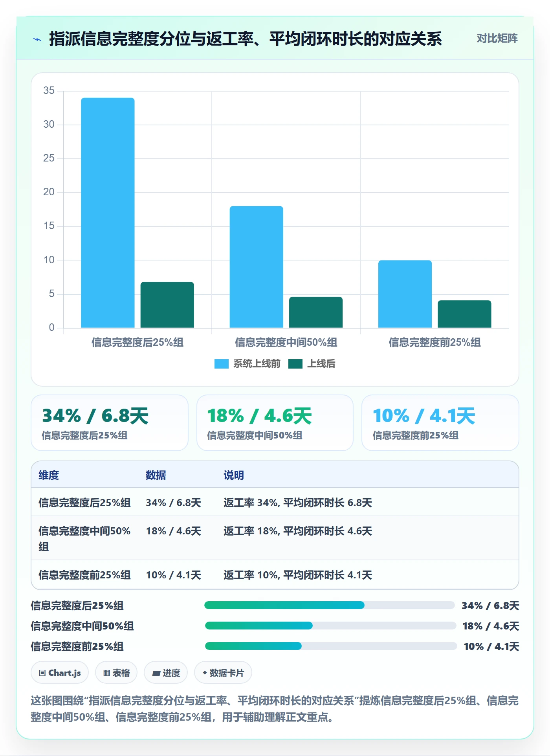Click table cell 返工率 18%, 平均闭环时长 4.6天
The width and height of the screenshot is (550, 756).
pos(298,531)
